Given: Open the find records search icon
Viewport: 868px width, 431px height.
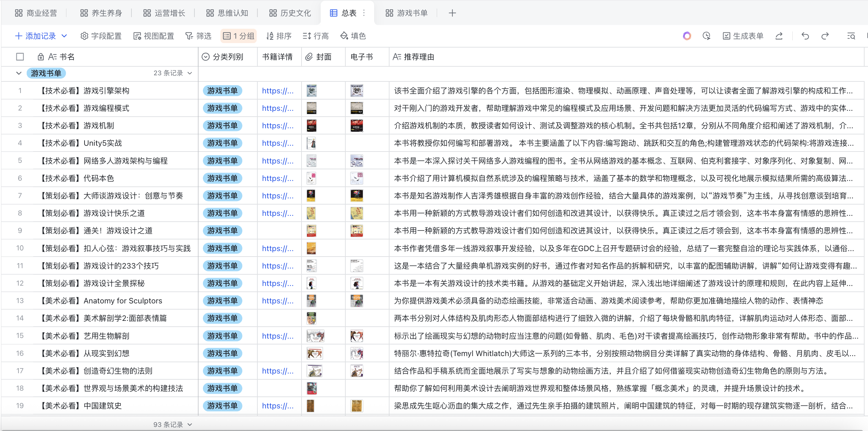Looking at the screenshot, I should 851,36.
